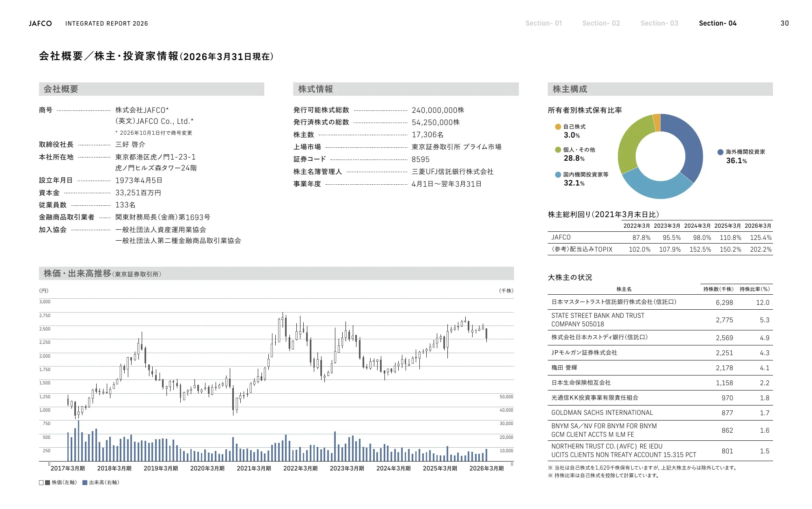Click the 会社概要 section header

[x=151, y=89]
